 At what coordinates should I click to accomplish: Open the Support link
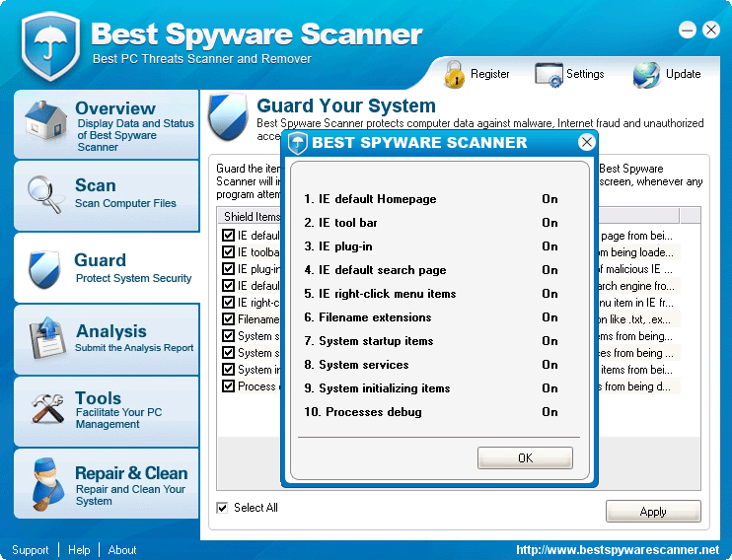click(x=31, y=550)
